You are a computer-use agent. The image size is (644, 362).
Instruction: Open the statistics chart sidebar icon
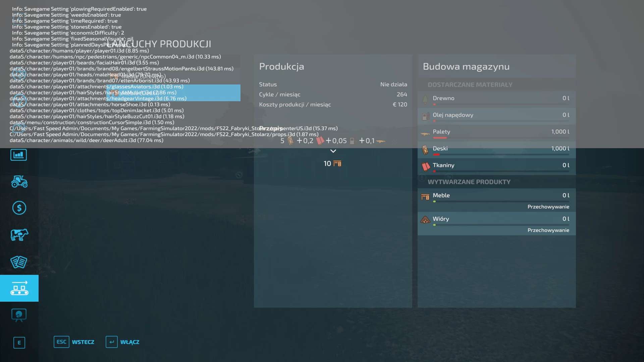tap(18, 155)
